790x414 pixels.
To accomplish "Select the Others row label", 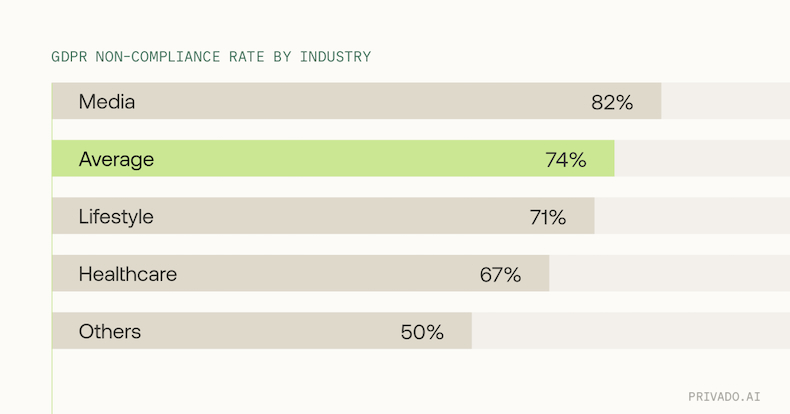I will [110, 331].
